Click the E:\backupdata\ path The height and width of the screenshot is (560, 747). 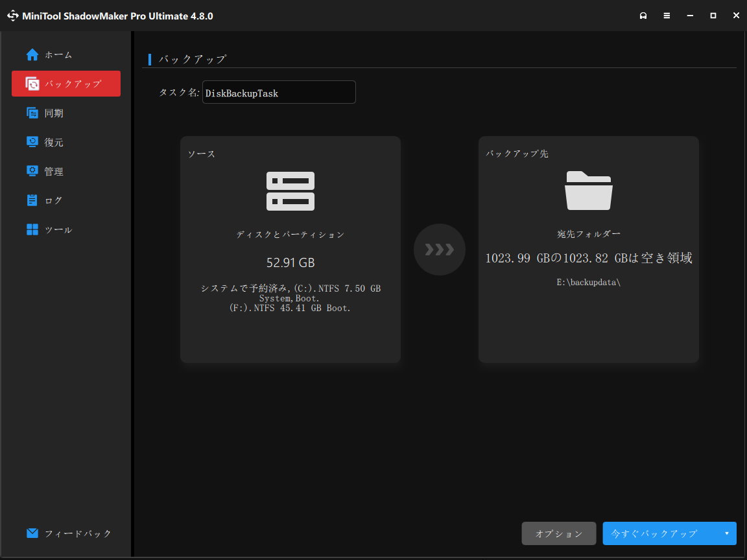click(x=588, y=282)
